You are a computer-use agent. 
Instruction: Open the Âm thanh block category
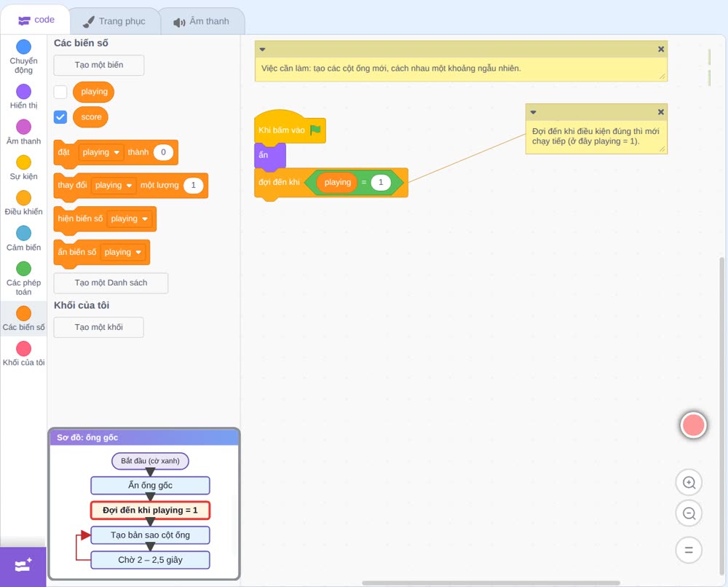tap(24, 132)
